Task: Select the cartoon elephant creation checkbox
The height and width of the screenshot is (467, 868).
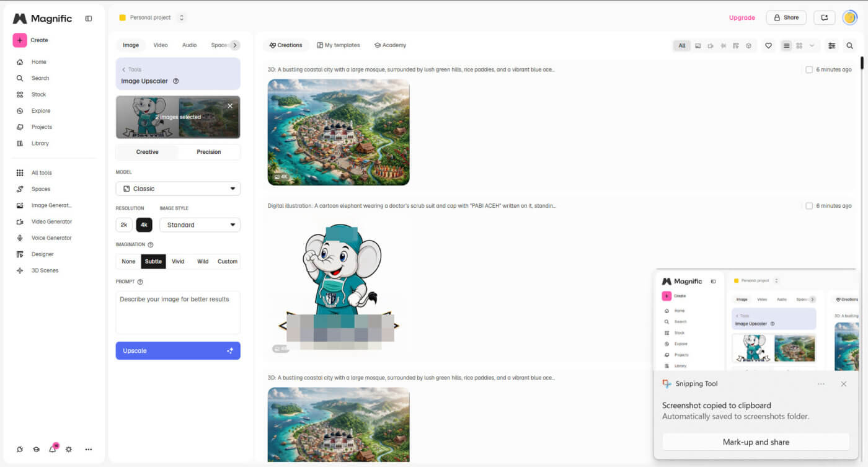Action: pos(809,206)
